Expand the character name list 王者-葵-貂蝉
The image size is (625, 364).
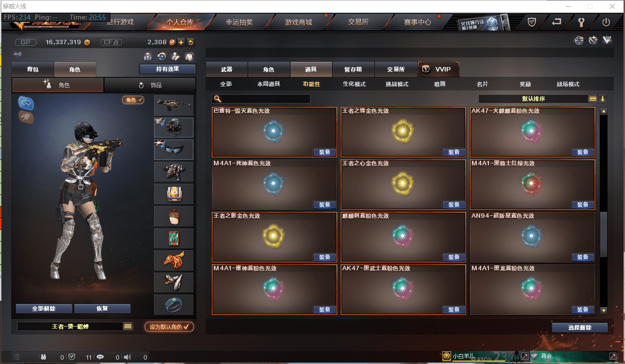coord(128,327)
